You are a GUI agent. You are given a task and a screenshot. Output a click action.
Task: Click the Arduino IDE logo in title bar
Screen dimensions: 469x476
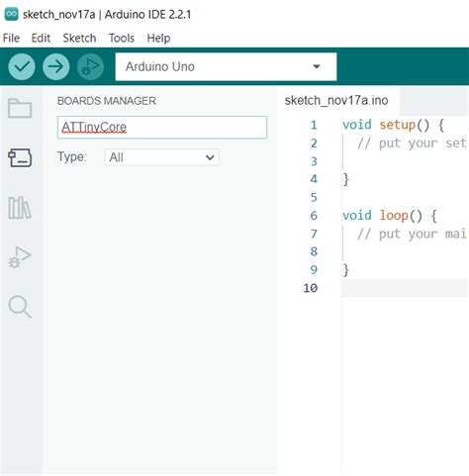[11, 15]
